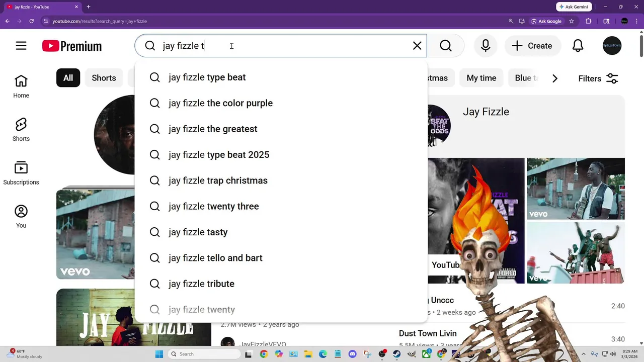Open the Jay Fizzle channel name
This screenshot has height=362, width=644.
(x=486, y=112)
